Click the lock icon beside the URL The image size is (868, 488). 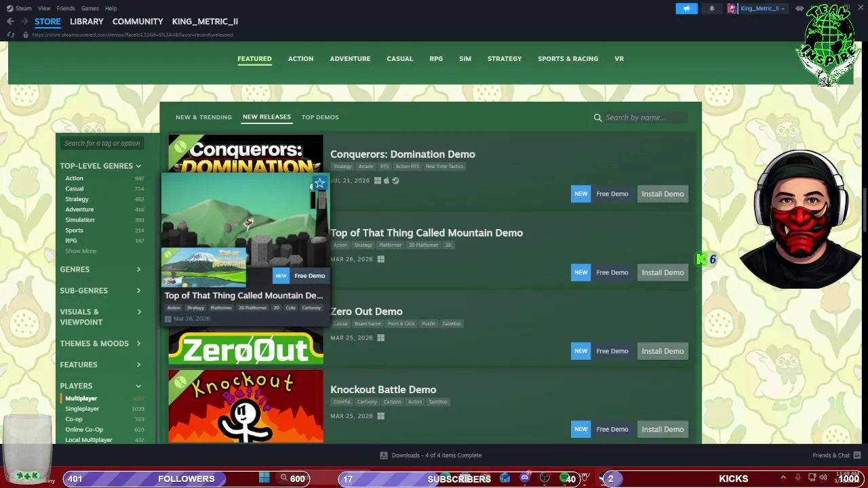[x=26, y=35]
